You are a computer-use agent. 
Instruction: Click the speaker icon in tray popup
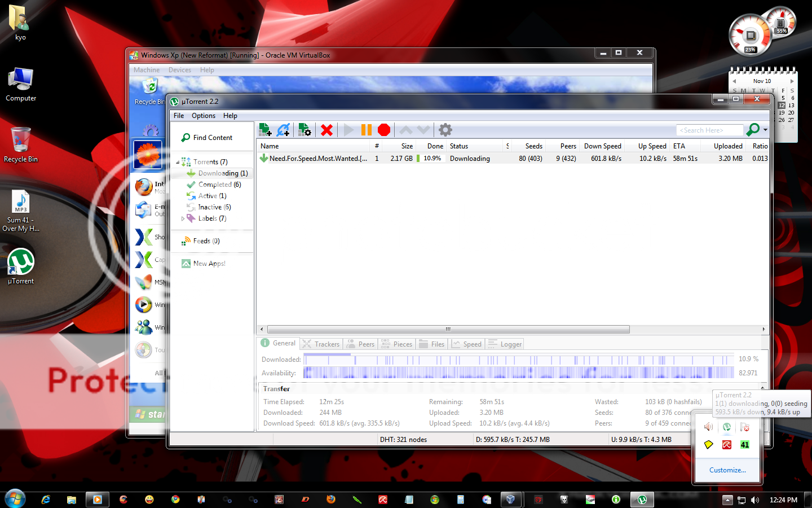[x=709, y=427]
